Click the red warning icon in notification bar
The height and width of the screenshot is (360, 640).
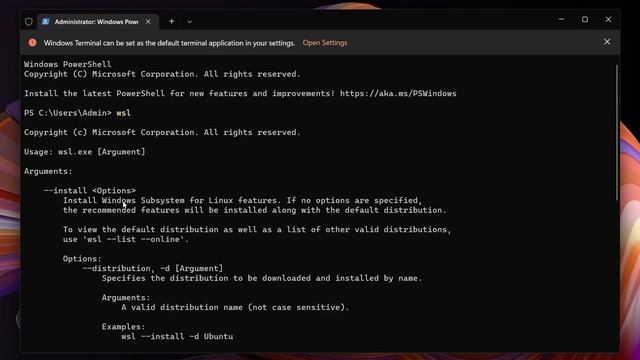point(32,42)
